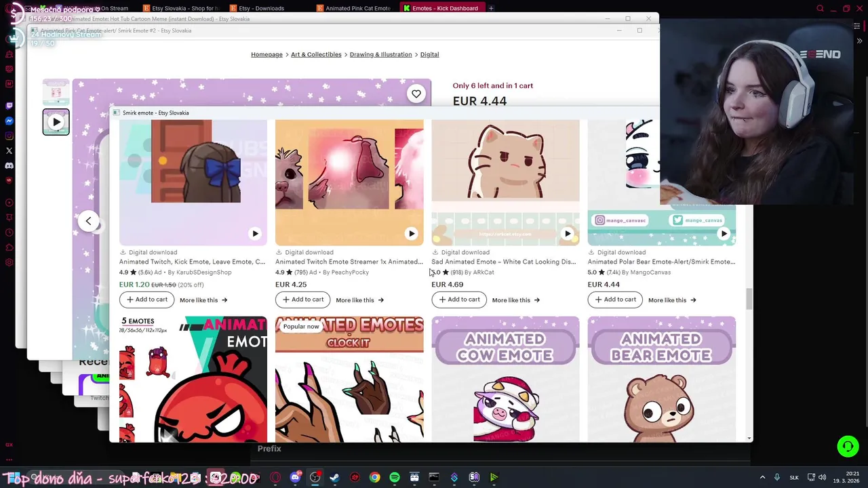
Task: Add the Polar Bear Emote to cart
Action: (x=615, y=300)
